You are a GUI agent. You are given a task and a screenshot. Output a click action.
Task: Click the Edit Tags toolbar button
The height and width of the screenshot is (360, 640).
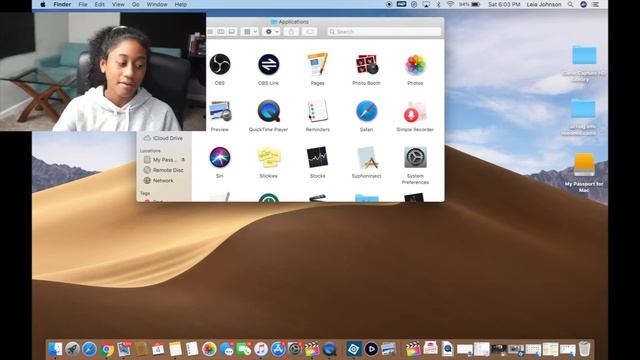pos(309,31)
